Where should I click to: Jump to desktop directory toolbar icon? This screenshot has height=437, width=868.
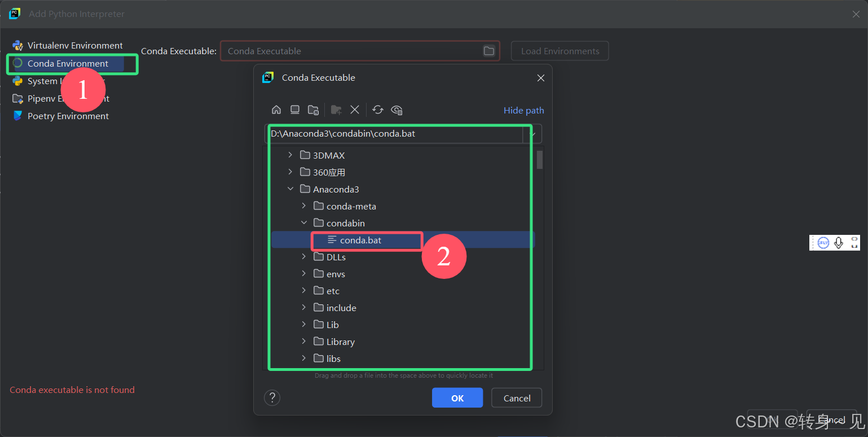click(295, 110)
